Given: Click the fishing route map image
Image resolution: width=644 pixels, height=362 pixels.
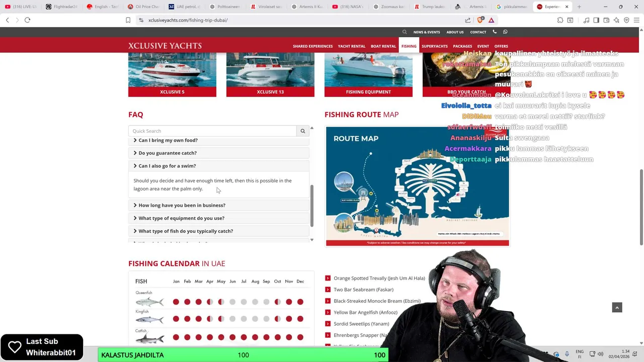Looking at the screenshot, I should tap(417, 187).
